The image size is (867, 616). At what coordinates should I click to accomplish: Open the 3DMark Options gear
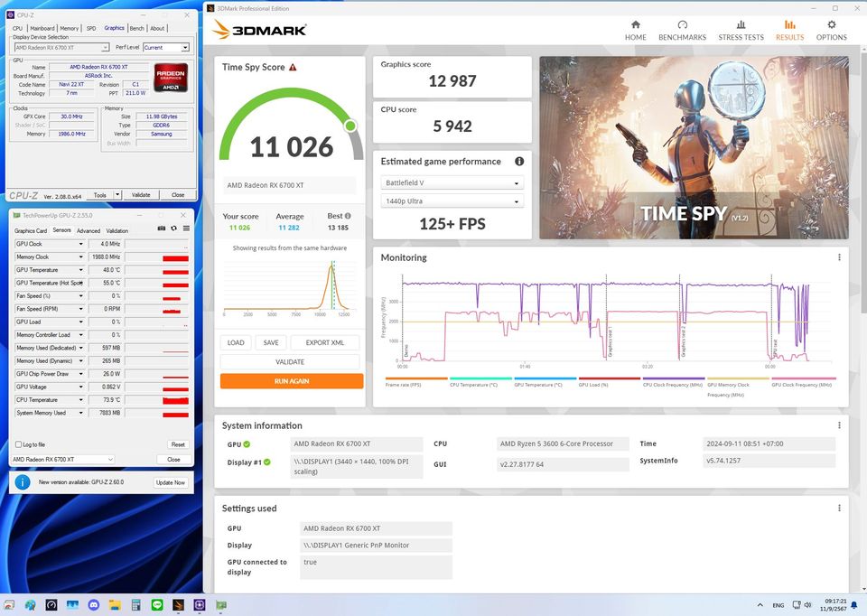coord(831,31)
